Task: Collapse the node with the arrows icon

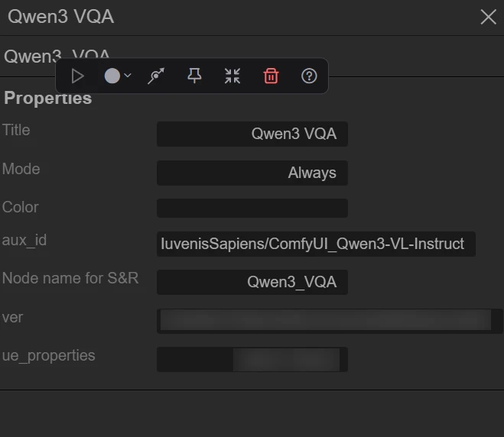Action: coord(232,76)
